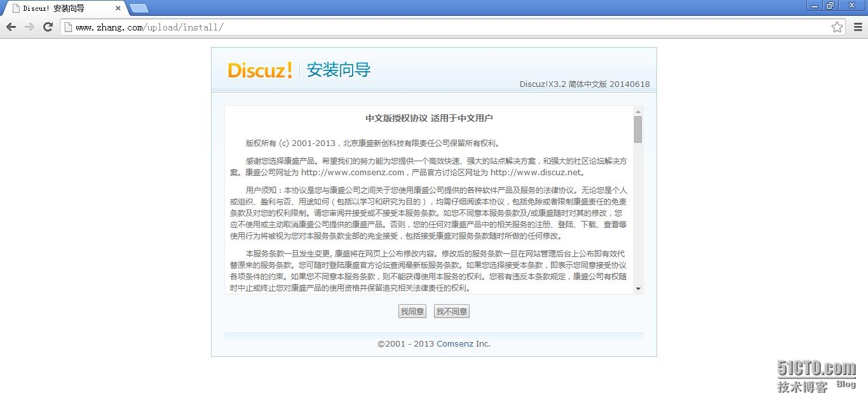
Task: Open a new browser tab
Action: 139,8
